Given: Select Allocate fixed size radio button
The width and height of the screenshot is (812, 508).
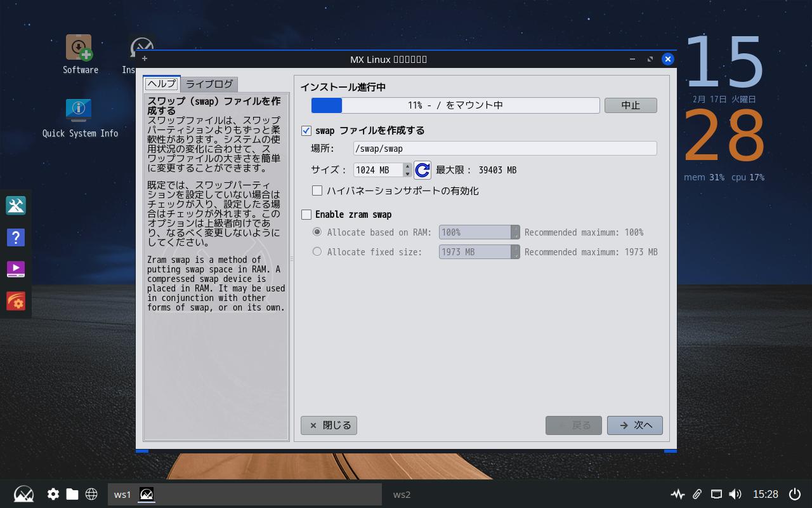Looking at the screenshot, I should 317,252.
